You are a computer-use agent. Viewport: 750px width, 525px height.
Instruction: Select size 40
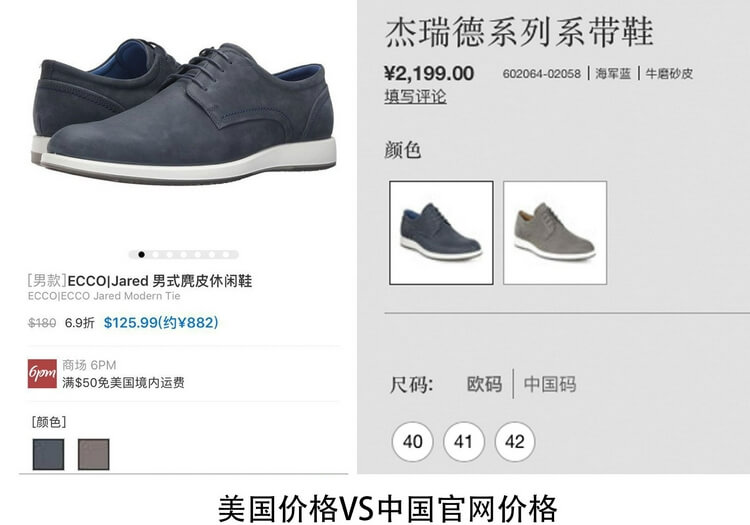[x=412, y=441]
